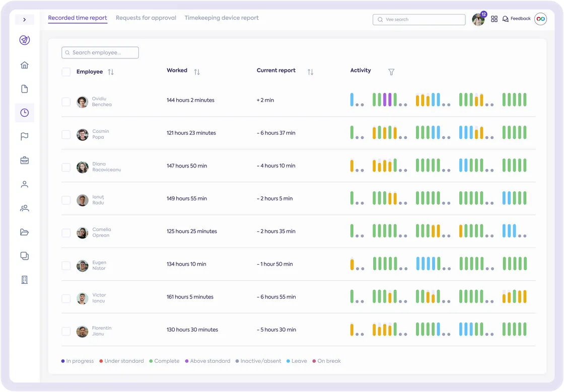
Task: Click the Leave legend item
Action: click(x=297, y=361)
